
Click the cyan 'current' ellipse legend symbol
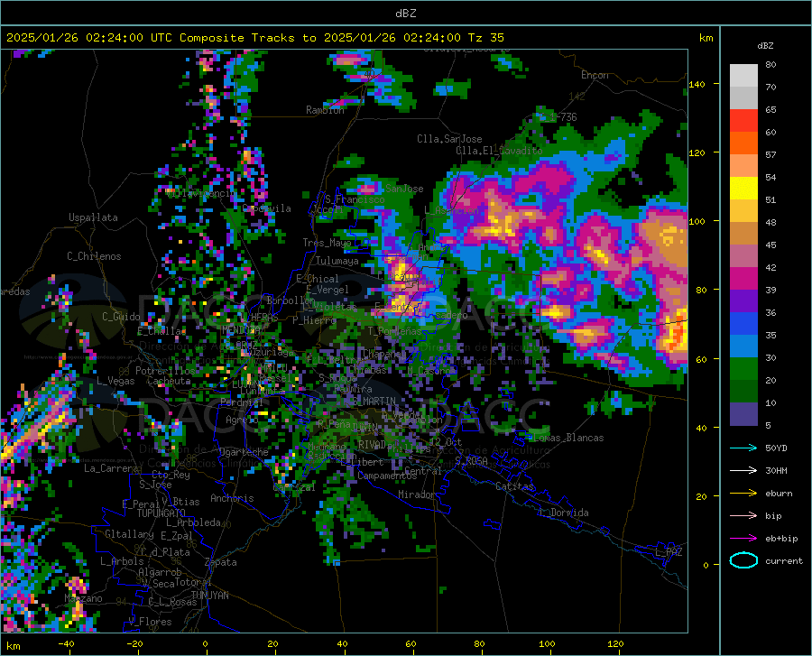point(743,560)
